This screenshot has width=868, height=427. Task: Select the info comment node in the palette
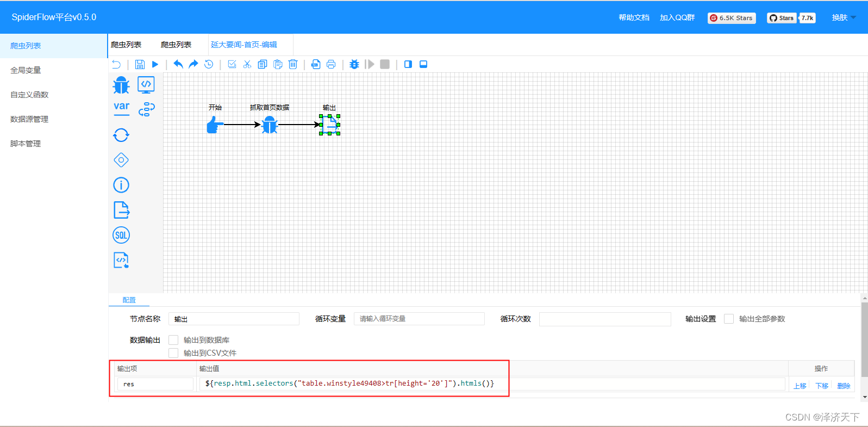pos(121,185)
